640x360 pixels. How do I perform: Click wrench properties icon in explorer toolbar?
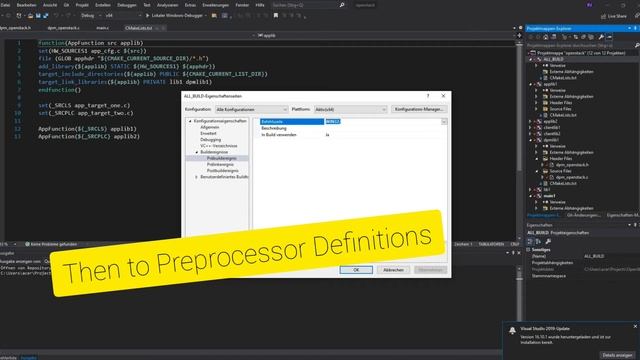[601, 37]
